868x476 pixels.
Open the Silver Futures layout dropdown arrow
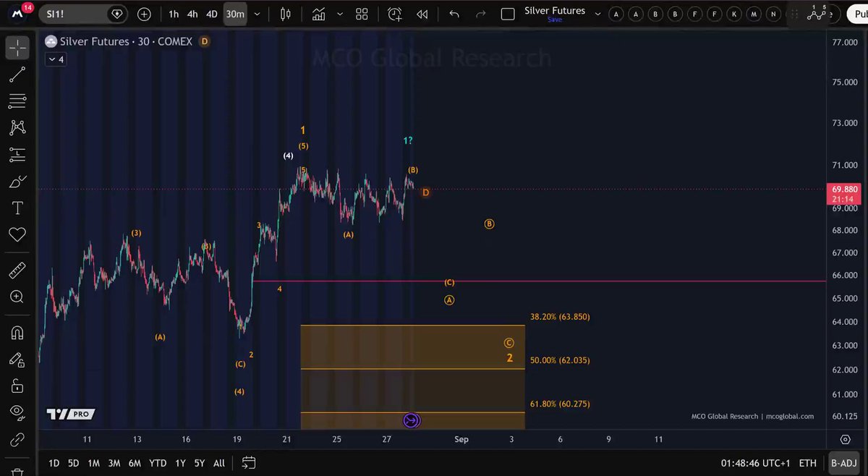(x=598, y=14)
